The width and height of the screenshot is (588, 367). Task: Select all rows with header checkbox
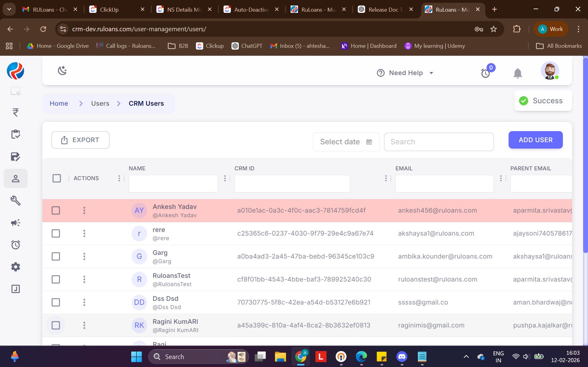pyautogui.click(x=57, y=178)
